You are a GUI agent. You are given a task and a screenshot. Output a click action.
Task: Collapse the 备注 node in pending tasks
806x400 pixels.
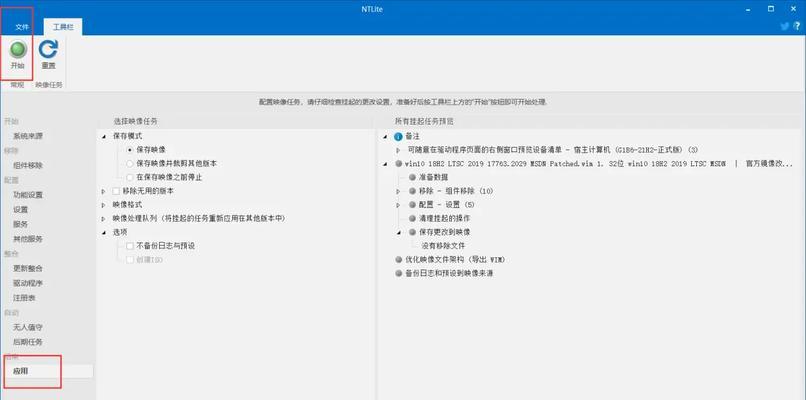(x=386, y=137)
